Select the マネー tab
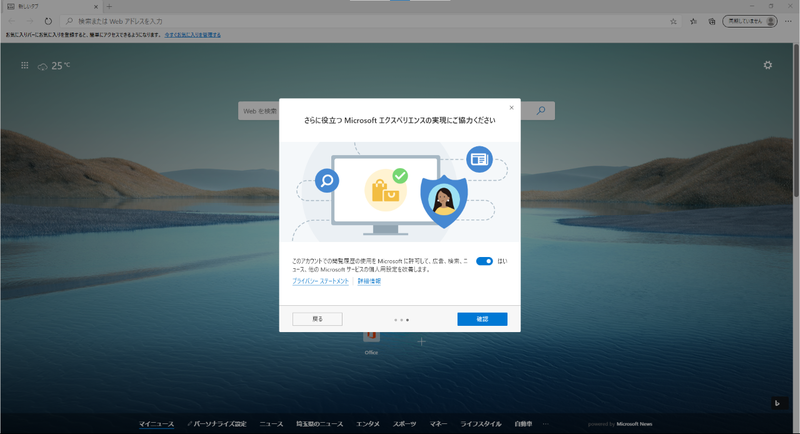The width and height of the screenshot is (800, 434). pos(438,424)
